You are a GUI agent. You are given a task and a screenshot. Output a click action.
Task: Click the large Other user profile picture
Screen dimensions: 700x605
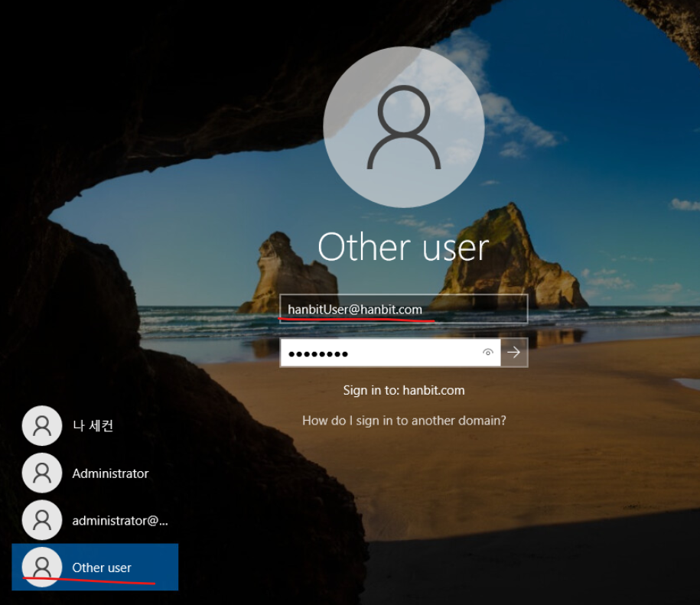[404, 127]
